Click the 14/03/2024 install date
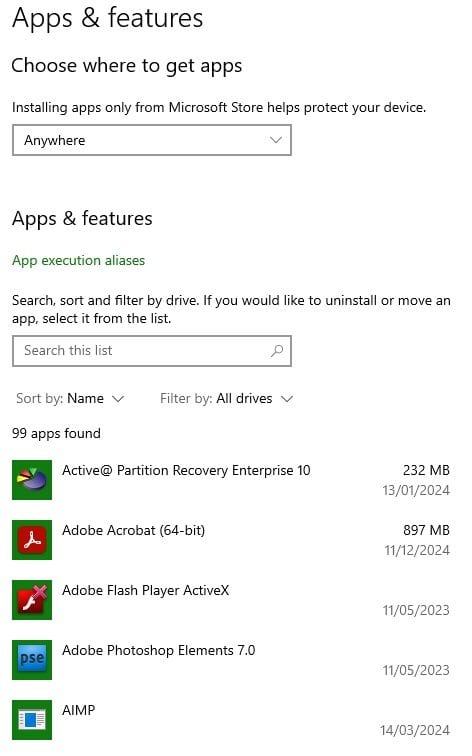This screenshot has width=472, height=756. [415, 730]
